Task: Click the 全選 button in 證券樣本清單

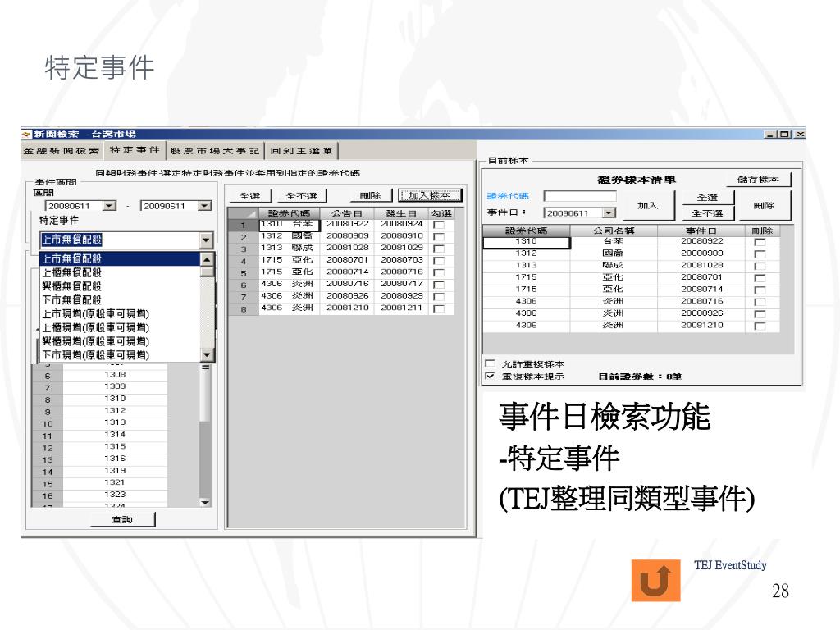Action: coord(707,198)
